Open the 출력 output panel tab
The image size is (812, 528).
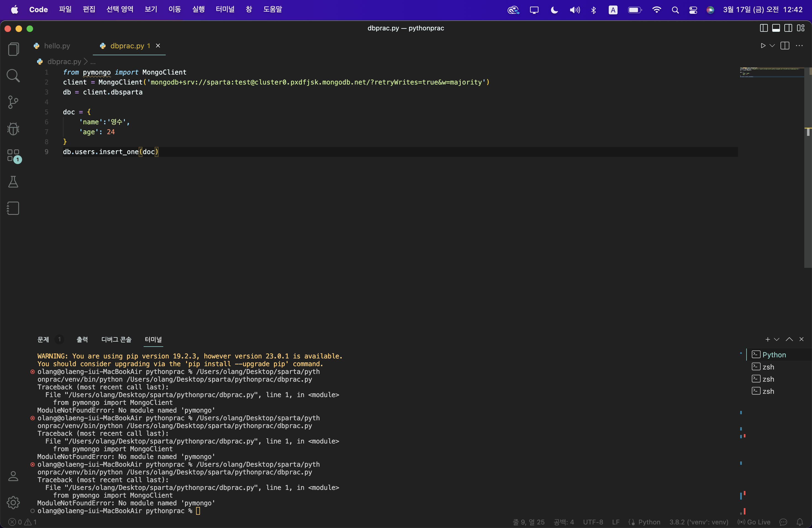tap(82, 339)
